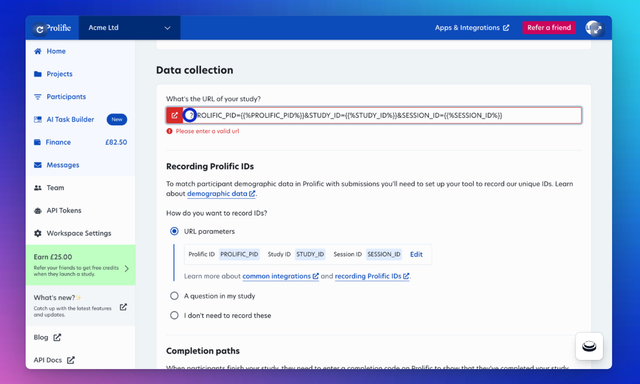This screenshot has width=640, height=384.
Task: Click the AI Task Builder icon
Action: [x=38, y=120]
